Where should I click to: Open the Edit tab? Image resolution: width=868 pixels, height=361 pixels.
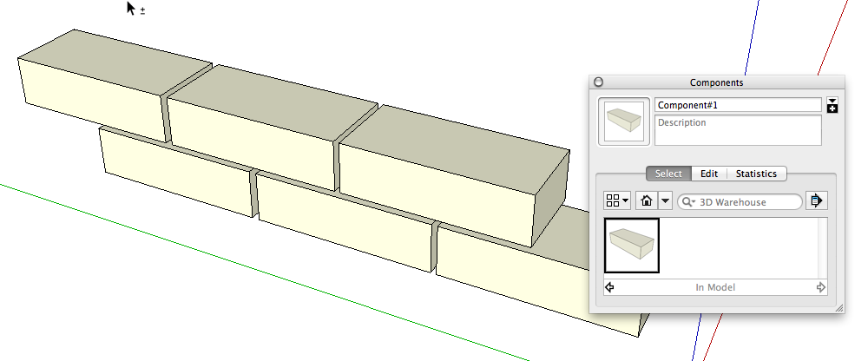709,174
